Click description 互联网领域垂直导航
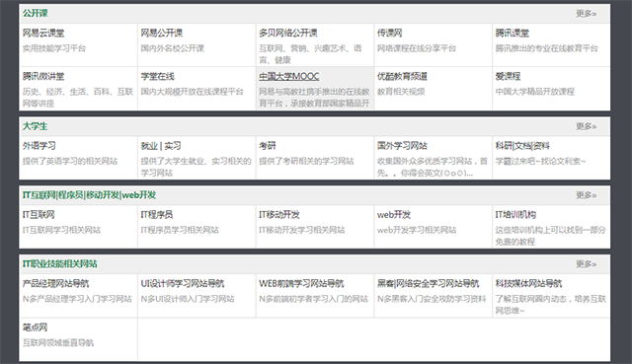This screenshot has width=632, height=364. point(58,343)
